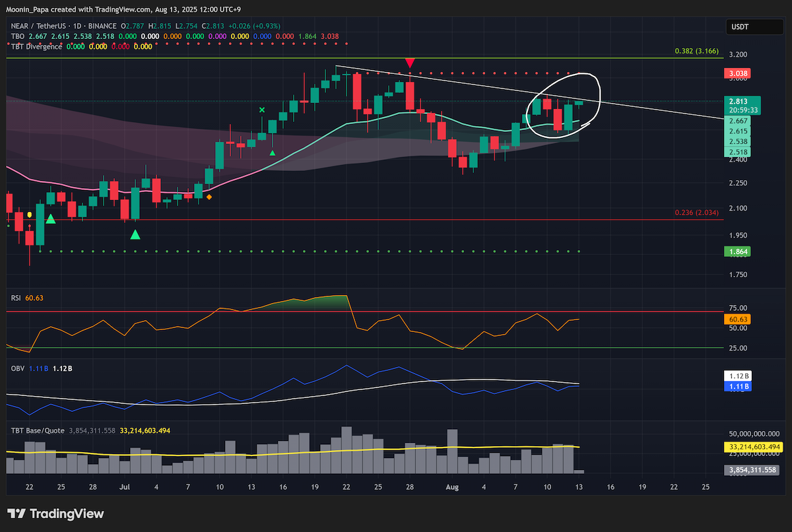Select the TBT Divergence indicator legend
The height and width of the screenshot is (532, 792).
point(36,46)
